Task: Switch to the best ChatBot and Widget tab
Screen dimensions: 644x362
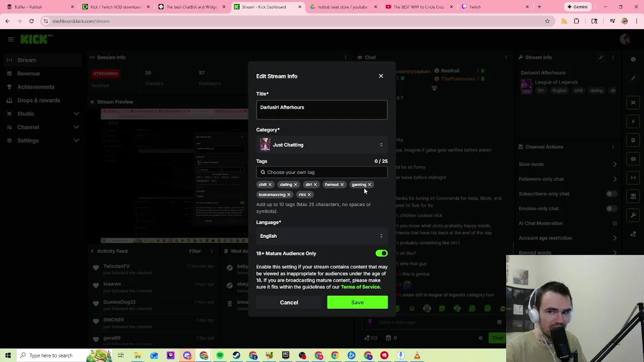Action: pyautogui.click(x=191, y=7)
